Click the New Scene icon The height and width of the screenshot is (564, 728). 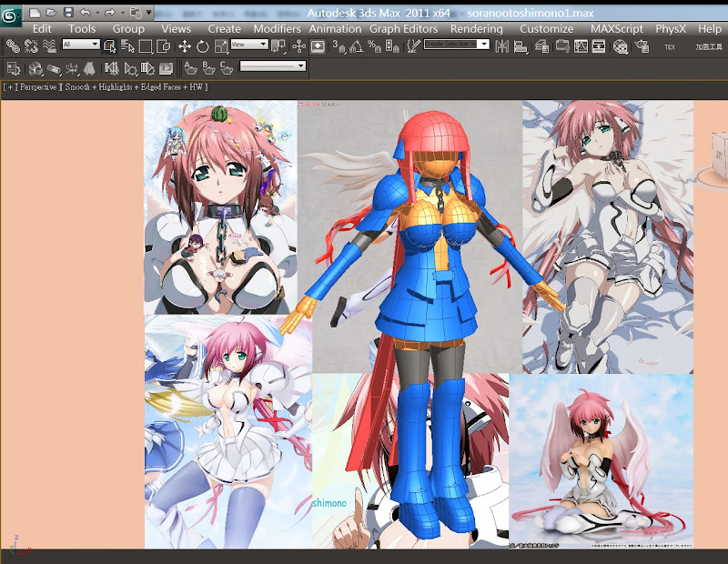point(35,13)
